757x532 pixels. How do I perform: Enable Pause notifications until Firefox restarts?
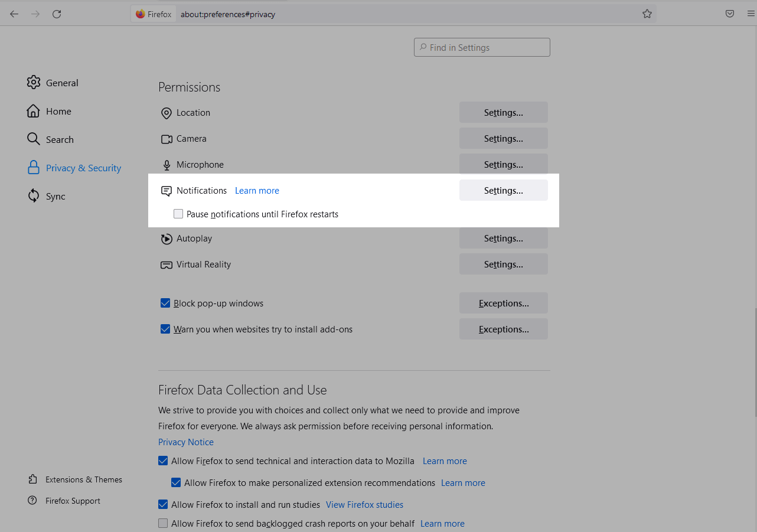pos(178,214)
